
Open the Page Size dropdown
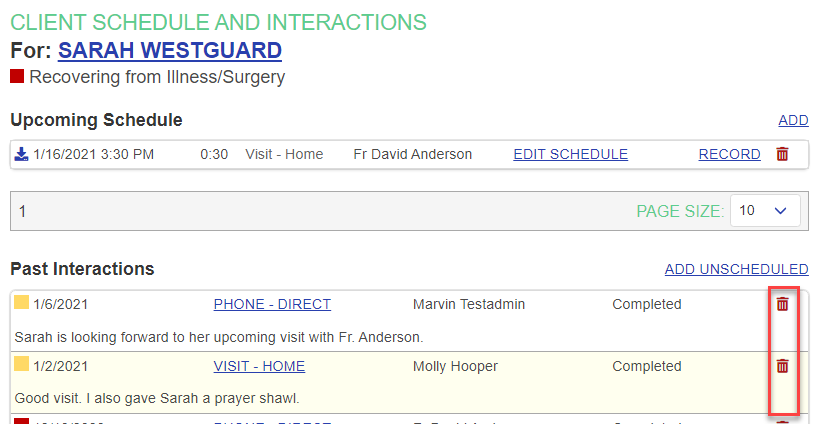[765, 211]
